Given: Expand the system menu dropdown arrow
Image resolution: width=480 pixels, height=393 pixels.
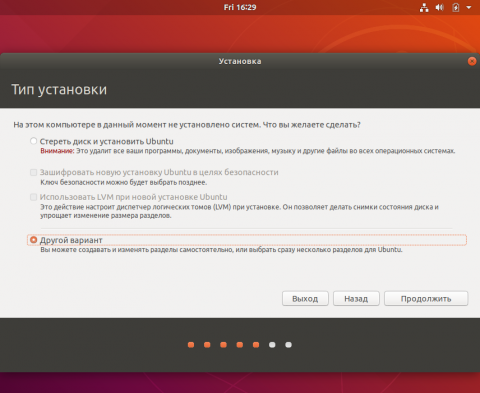Looking at the screenshot, I should click(469, 7).
